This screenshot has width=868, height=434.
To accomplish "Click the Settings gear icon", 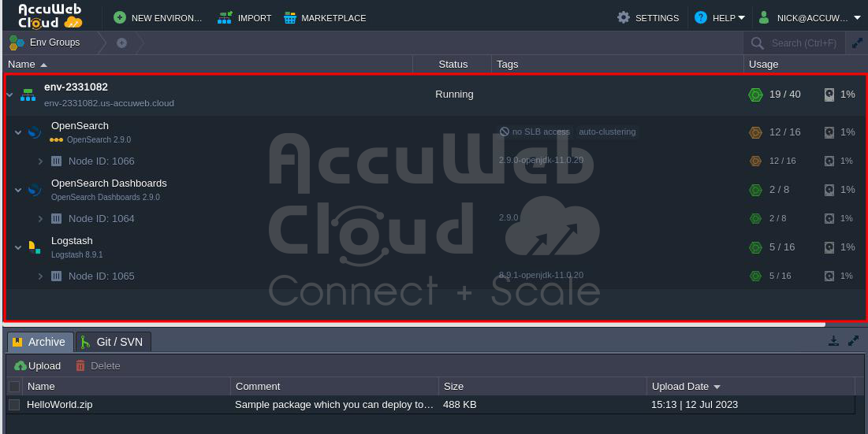I will 624,17.
